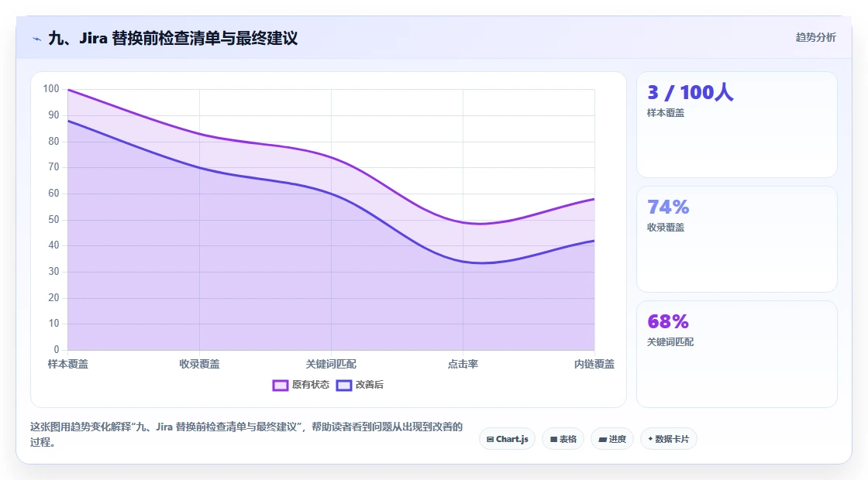The image size is (868, 480).
Task: Select the Chart.js tag chip
Action: point(507,439)
